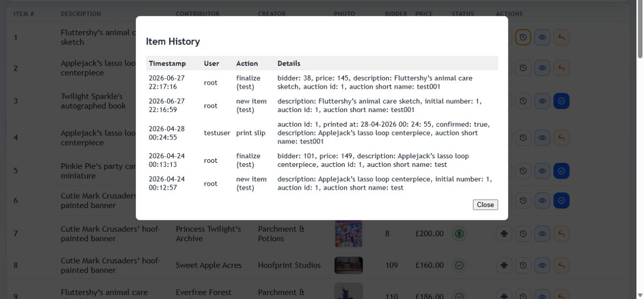Click blue finalize checkmark for item 3

tap(561, 101)
